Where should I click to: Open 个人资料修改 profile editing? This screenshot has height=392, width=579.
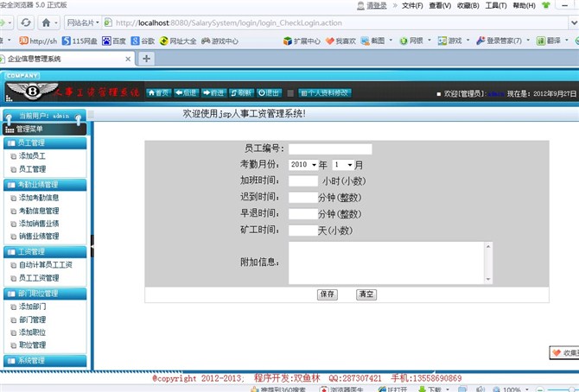click(325, 92)
